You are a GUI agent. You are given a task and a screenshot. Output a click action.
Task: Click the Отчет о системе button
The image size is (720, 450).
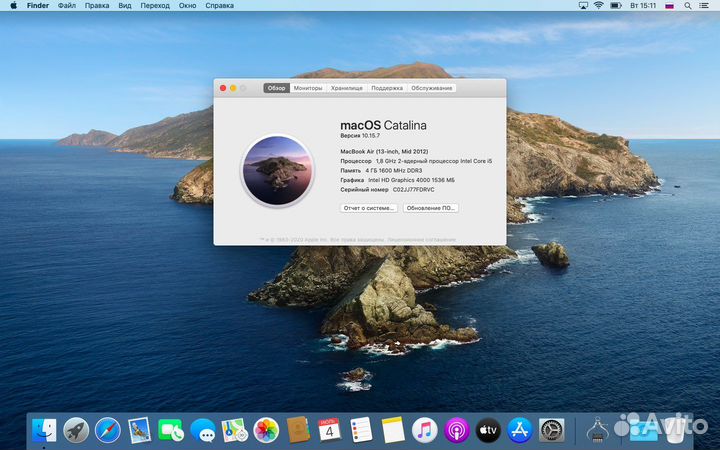369,208
